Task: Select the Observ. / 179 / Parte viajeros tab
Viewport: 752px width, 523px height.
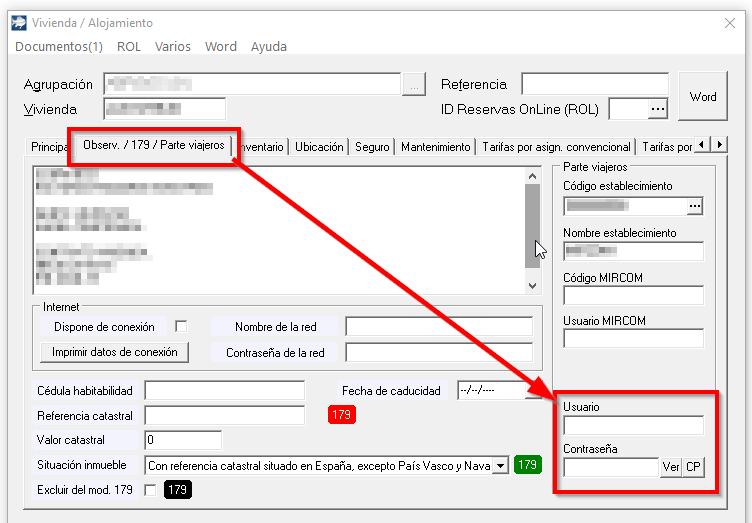Action: tap(153, 145)
